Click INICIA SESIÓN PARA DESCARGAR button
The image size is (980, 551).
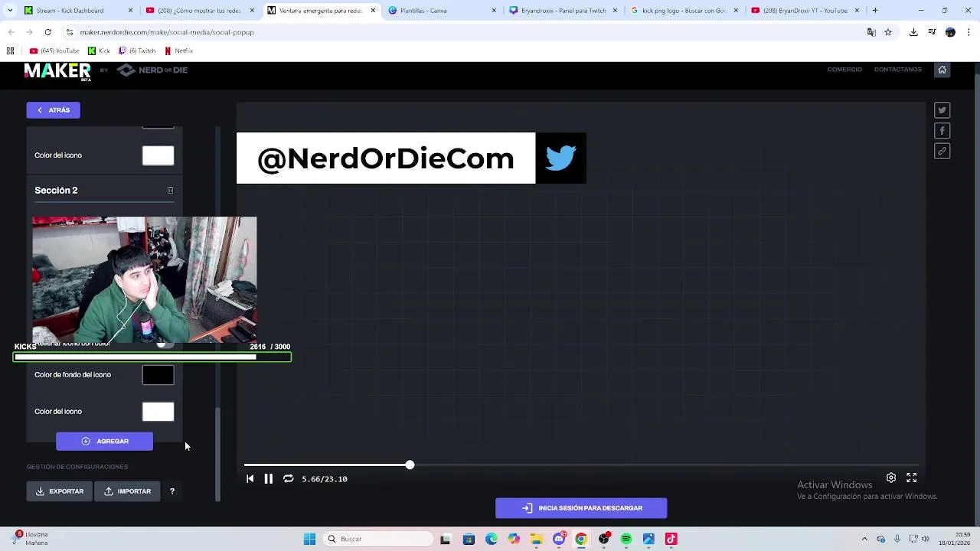coord(581,508)
